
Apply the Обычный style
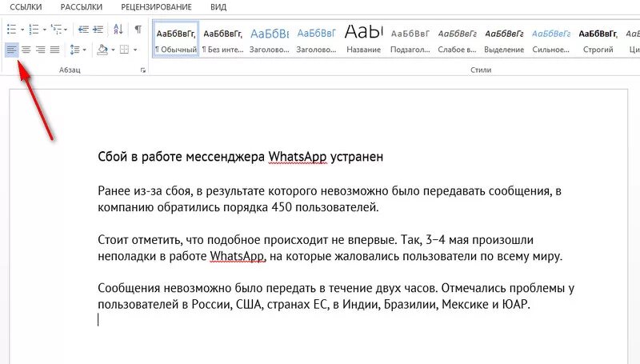tap(176, 39)
